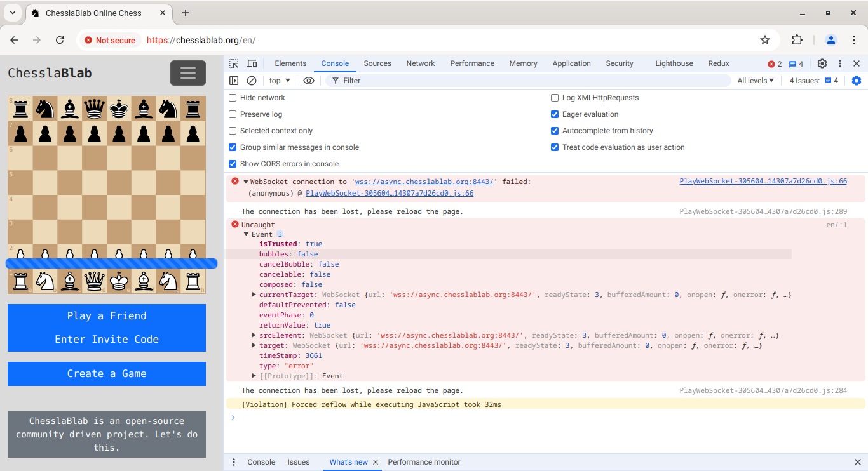
Task: Open a new browser tab
Action: pos(186,13)
